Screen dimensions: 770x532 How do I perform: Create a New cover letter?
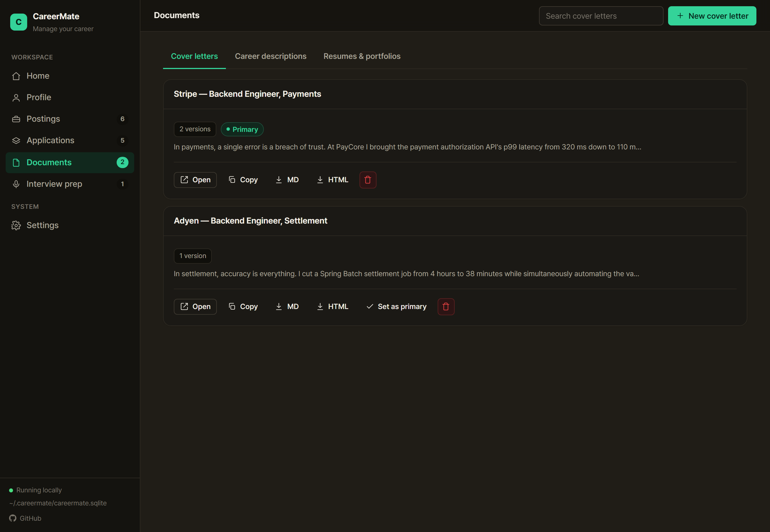(712, 16)
